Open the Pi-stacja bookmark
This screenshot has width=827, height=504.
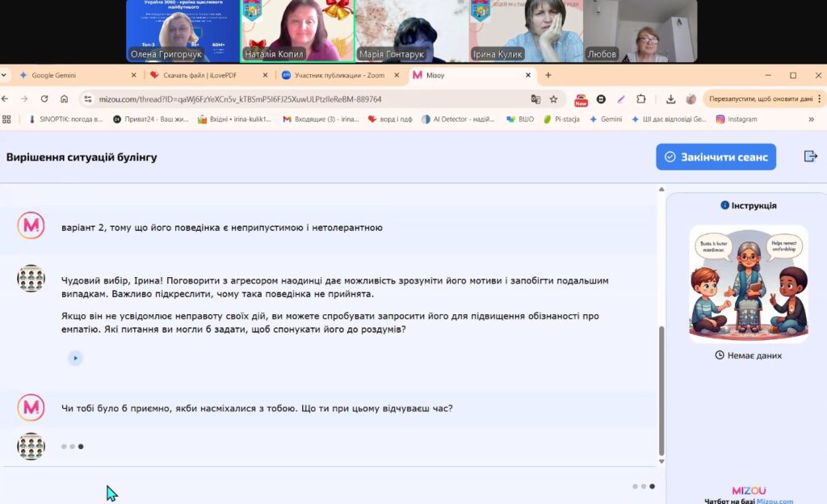tap(562, 120)
